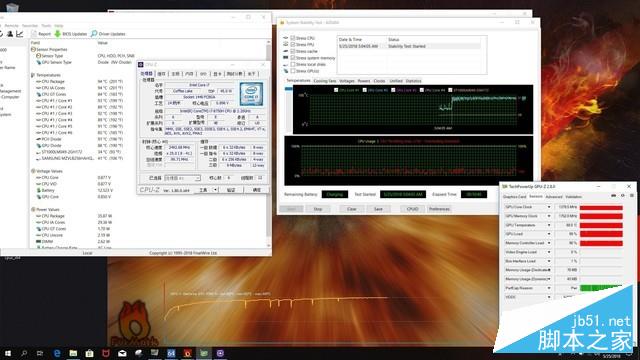
Task: Select the Stability Test Started log row
Action: point(411,46)
